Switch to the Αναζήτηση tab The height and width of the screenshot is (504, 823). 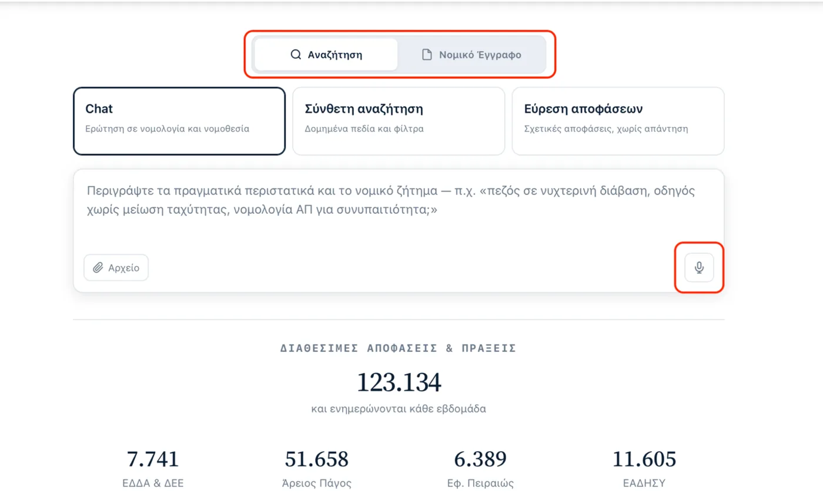click(326, 55)
